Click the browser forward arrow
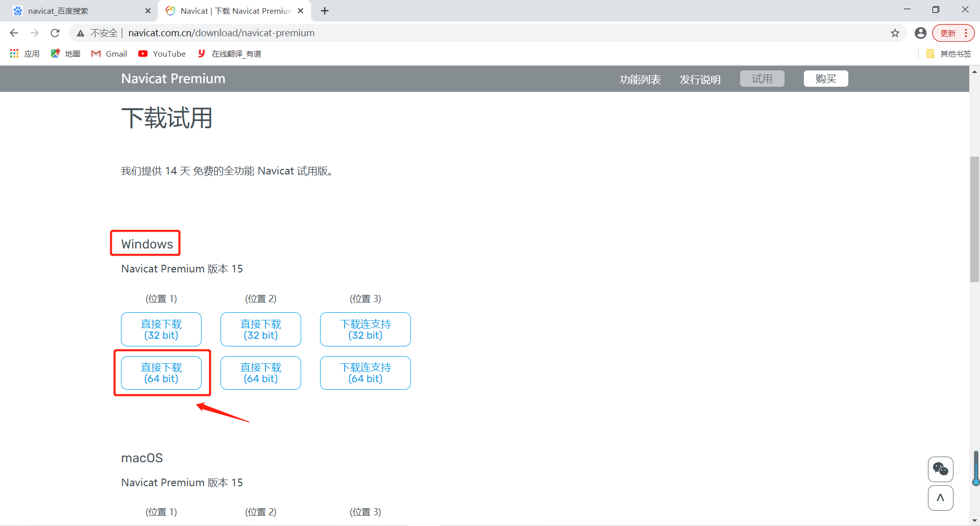 tap(34, 33)
